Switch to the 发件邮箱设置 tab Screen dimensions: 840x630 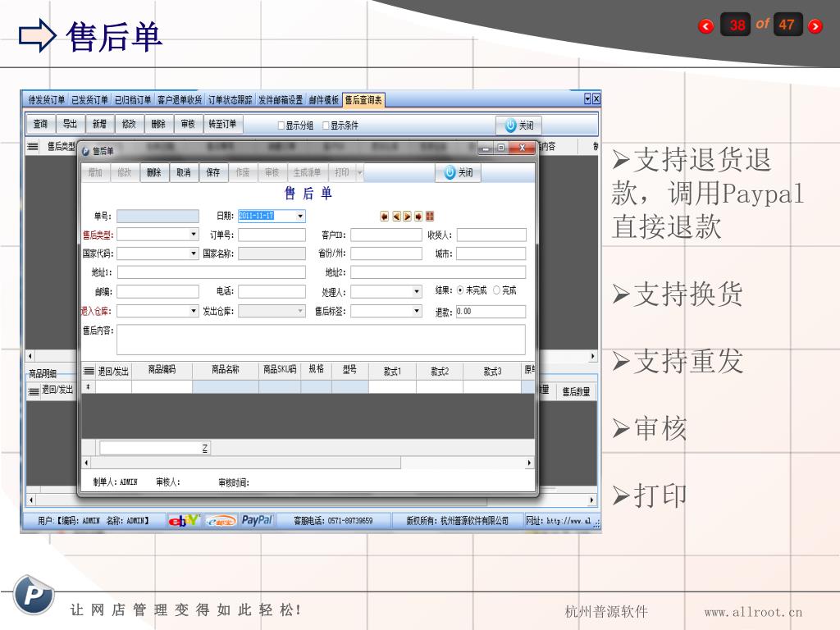click(281, 99)
